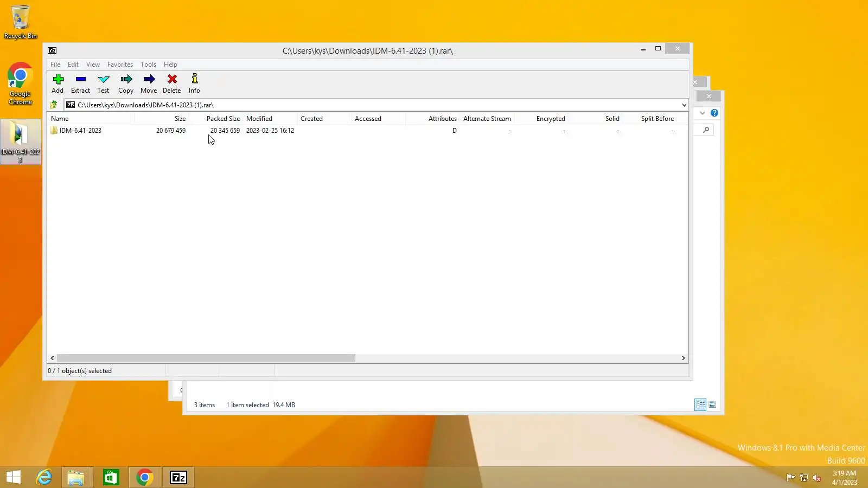Select IDM-6.41-2023 desktop icon
The width and height of the screenshot is (868, 488).
pos(20,142)
